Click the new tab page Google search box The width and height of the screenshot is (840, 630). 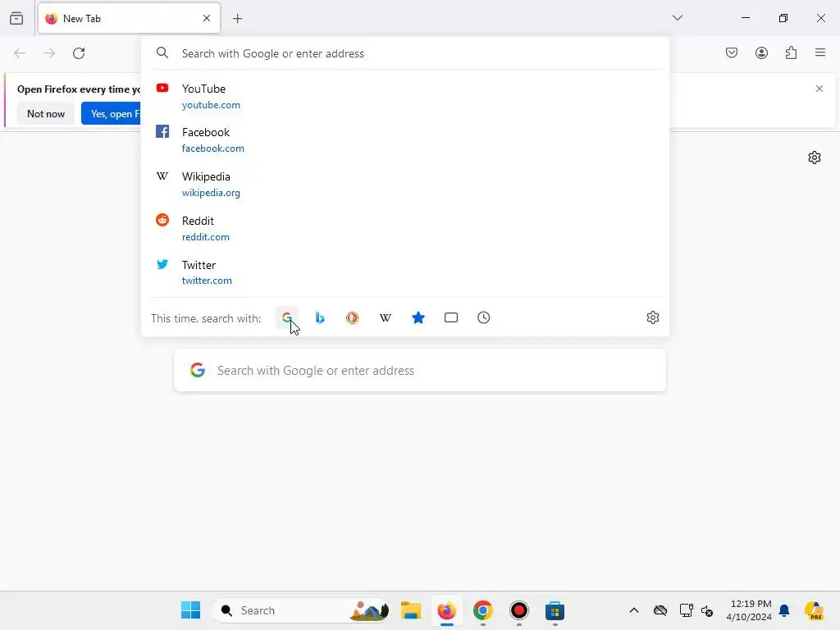click(x=420, y=370)
